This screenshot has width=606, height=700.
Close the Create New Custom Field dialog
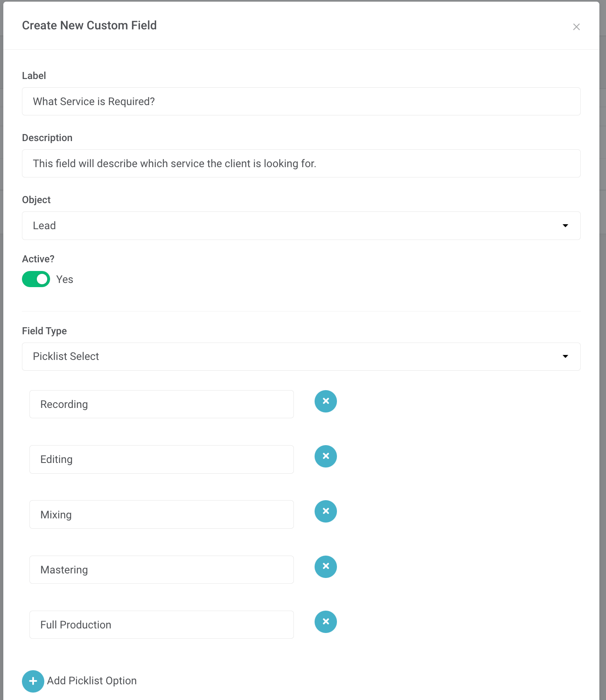pos(576,27)
